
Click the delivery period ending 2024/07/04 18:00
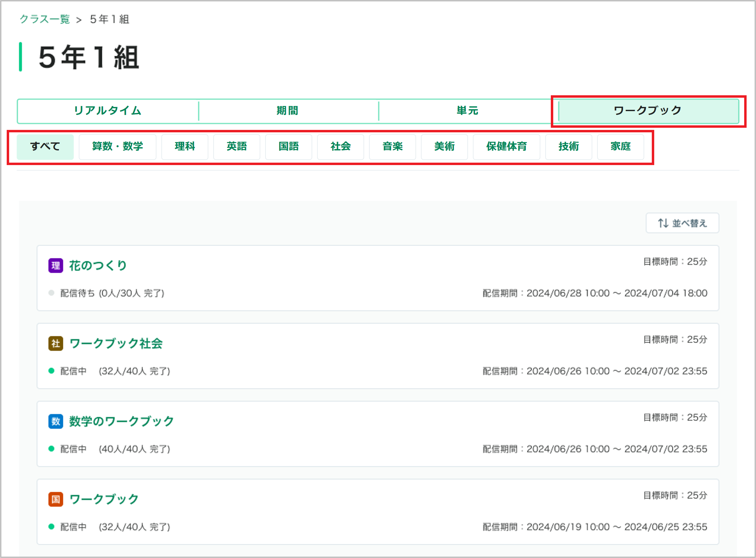pos(595,293)
